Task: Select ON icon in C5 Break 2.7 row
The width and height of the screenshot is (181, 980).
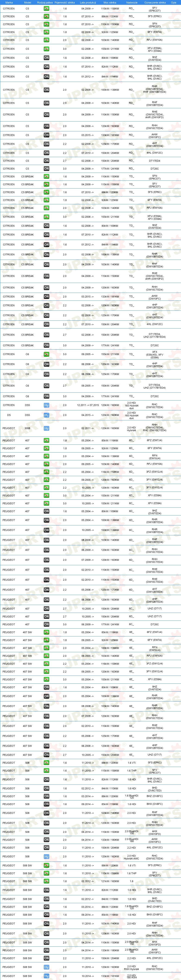Action: (x=46, y=335)
